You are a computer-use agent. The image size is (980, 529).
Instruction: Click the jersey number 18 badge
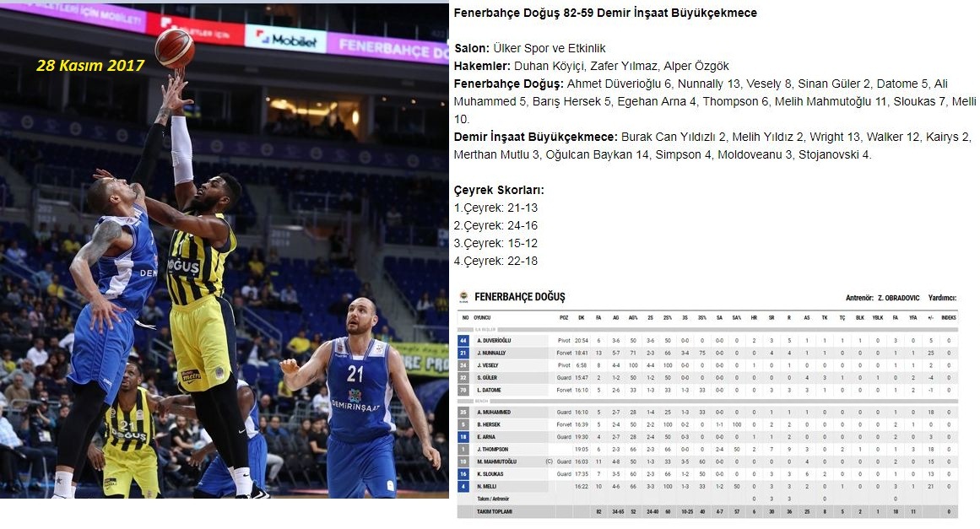(x=463, y=437)
